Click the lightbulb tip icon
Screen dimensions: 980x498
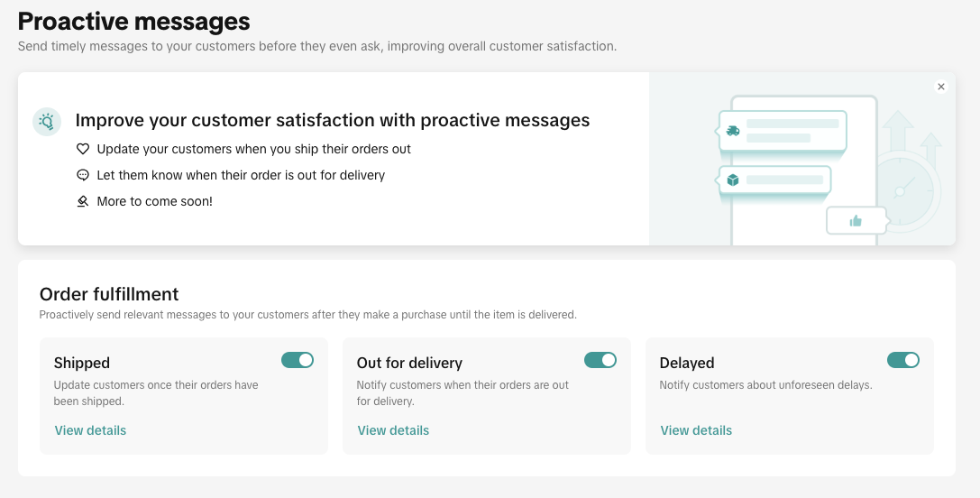click(46, 122)
